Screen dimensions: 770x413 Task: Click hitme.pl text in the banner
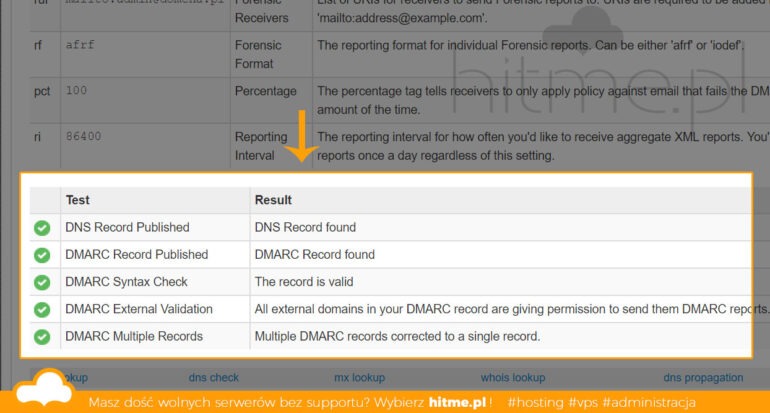tap(457, 403)
